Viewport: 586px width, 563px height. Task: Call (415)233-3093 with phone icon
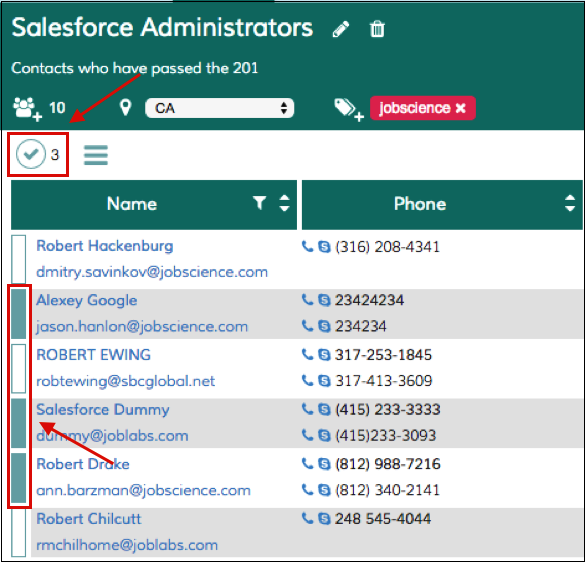pos(307,435)
